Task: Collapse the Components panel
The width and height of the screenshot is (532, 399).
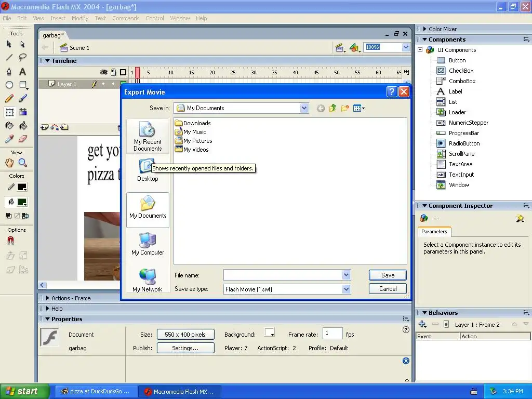Action: tap(425, 39)
